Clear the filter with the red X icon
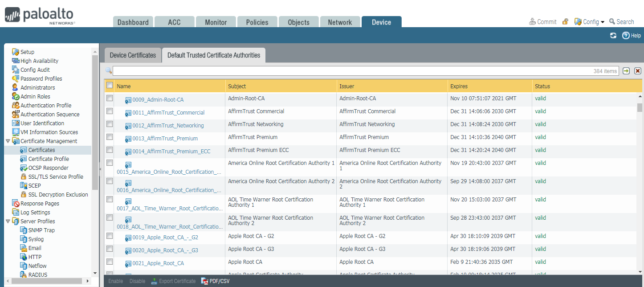Image resolution: width=644 pixels, height=287 pixels. point(638,71)
